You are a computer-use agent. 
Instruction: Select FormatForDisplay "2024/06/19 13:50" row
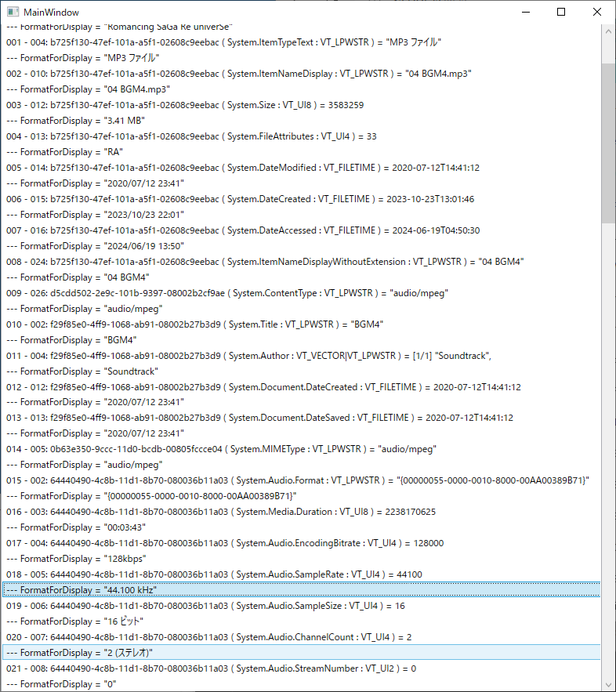[x=302, y=246]
